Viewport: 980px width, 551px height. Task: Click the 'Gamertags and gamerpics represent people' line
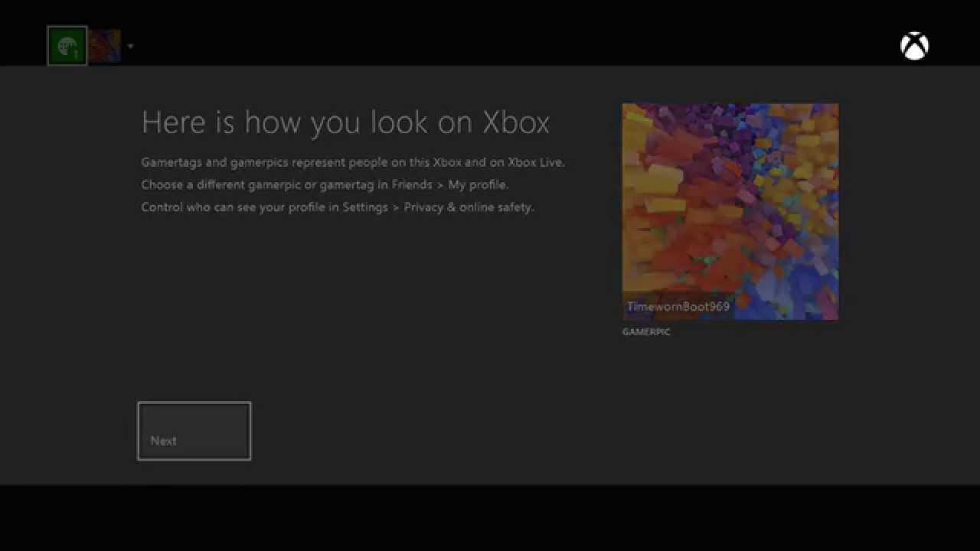click(353, 162)
